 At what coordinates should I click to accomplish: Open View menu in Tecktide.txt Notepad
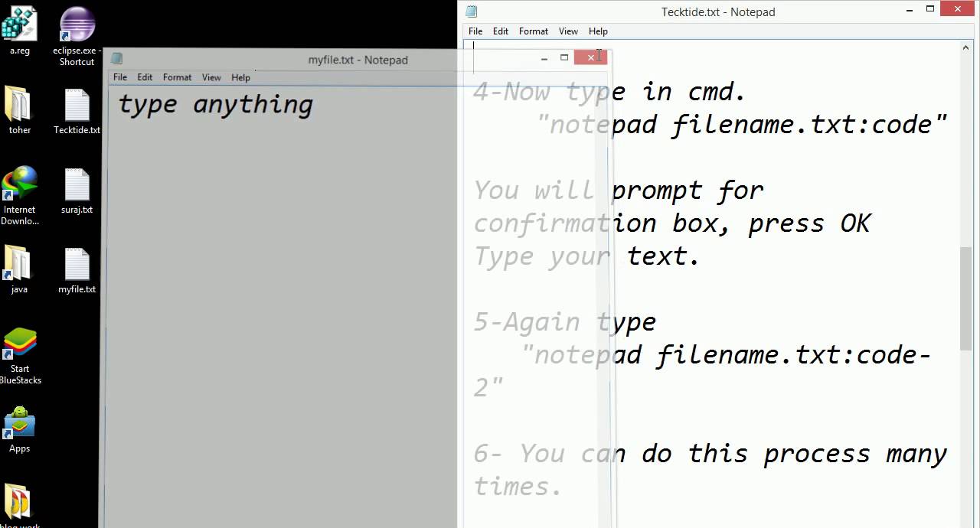click(568, 31)
